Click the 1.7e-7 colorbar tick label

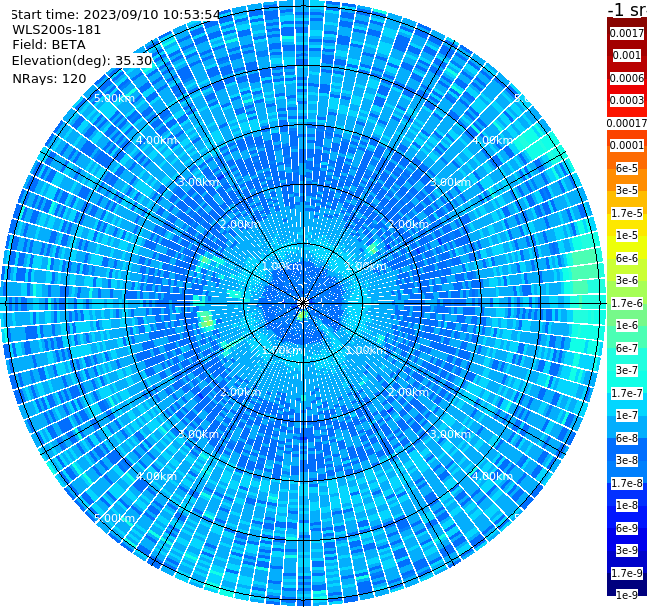pyautogui.click(x=627, y=393)
